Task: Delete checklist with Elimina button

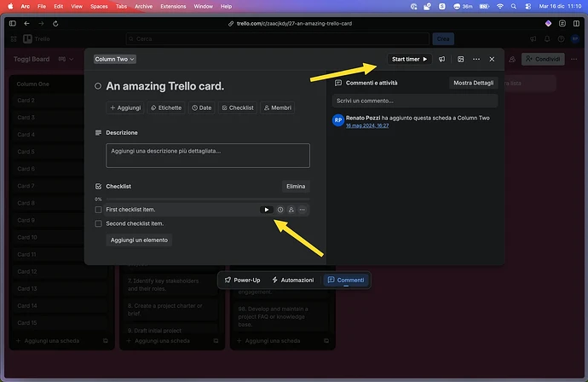Action: click(x=296, y=187)
